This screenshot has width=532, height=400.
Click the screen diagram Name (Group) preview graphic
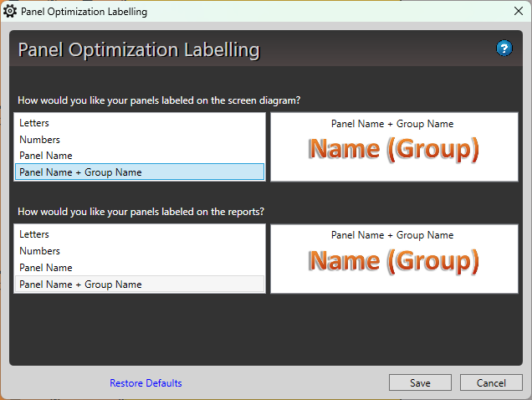(x=393, y=150)
